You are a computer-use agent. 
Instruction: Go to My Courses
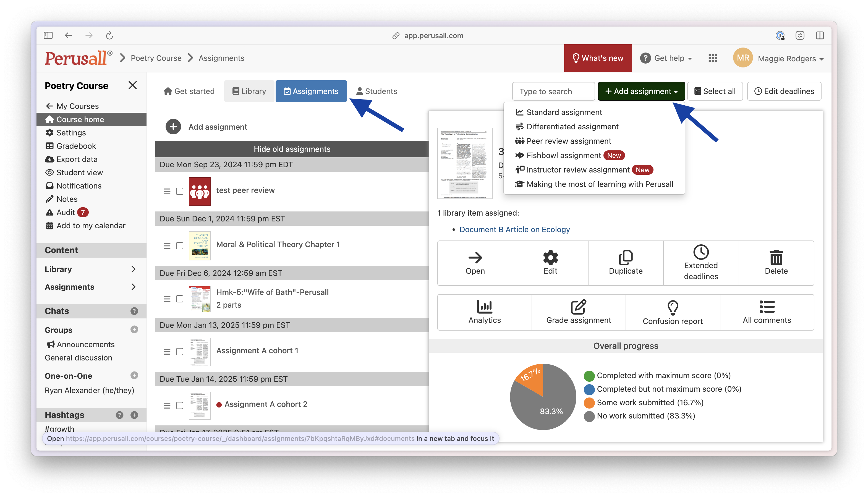pyautogui.click(x=72, y=106)
